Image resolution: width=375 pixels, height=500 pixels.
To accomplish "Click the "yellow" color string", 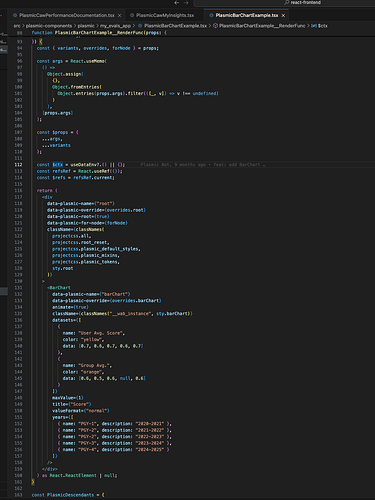I will tap(92, 339).
